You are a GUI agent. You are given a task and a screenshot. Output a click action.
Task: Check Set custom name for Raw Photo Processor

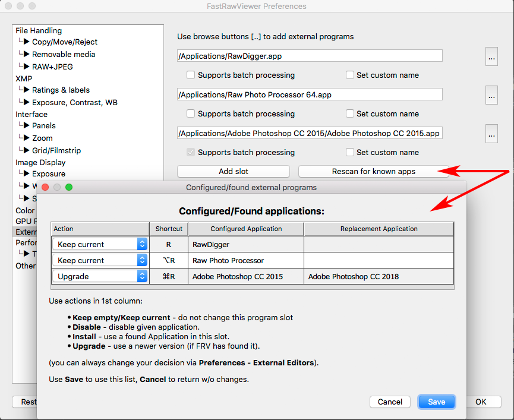(x=350, y=113)
